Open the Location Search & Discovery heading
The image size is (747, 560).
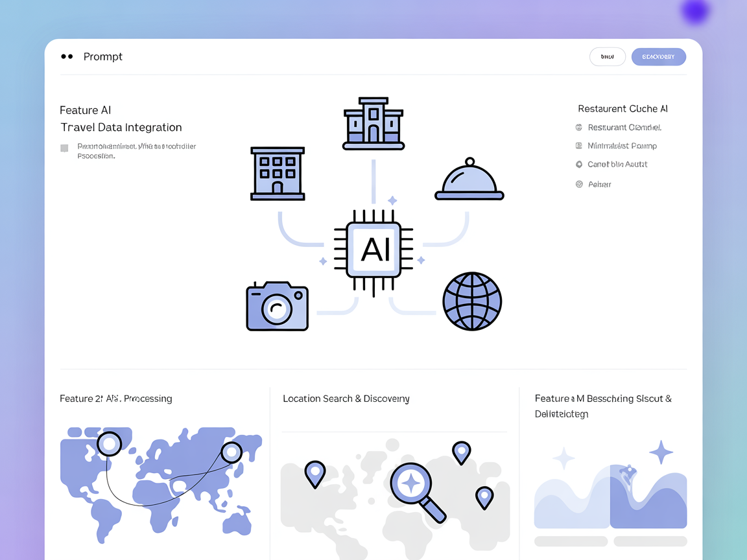pyautogui.click(x=346, y=399)
